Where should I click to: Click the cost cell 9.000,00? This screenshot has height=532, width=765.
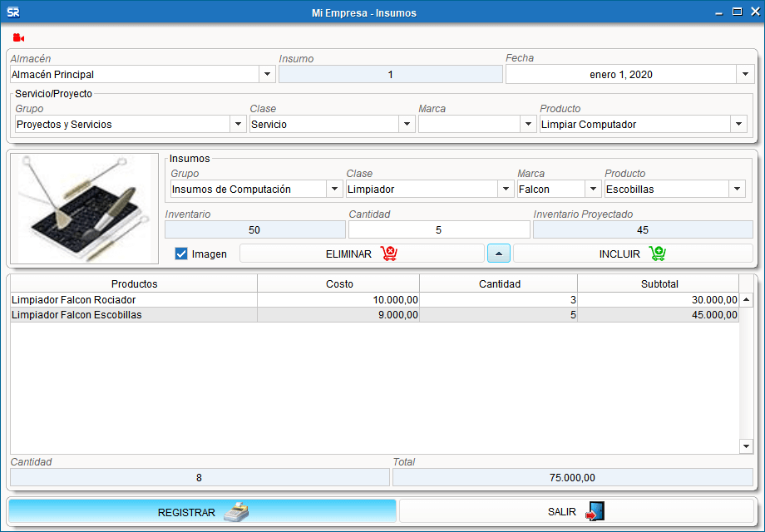pos(338,314)
